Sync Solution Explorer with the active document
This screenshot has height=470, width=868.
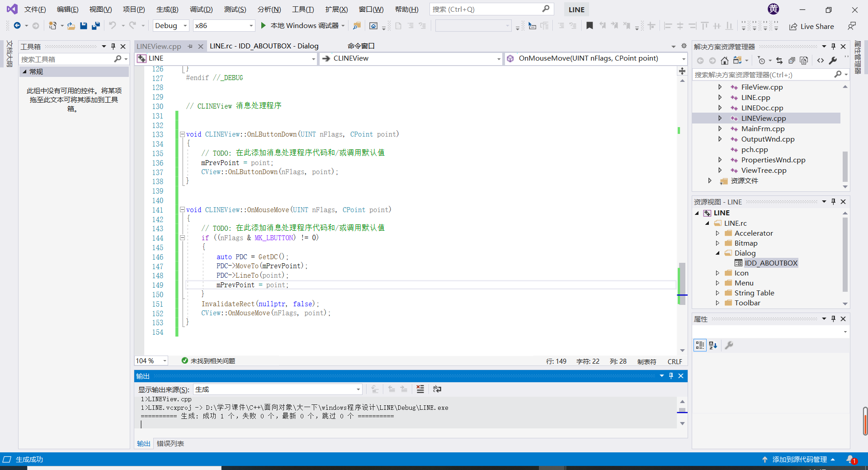coord(779,60)
